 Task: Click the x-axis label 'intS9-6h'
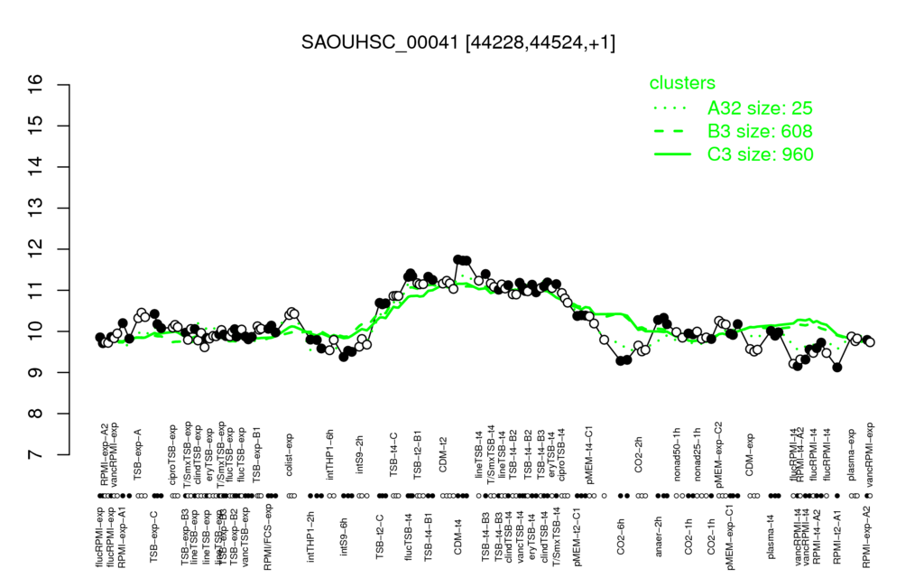(344, 536)
